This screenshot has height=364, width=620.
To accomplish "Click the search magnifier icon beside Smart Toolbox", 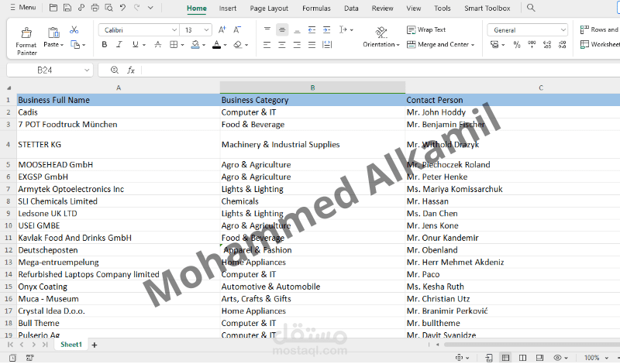I will coord(531,8).
